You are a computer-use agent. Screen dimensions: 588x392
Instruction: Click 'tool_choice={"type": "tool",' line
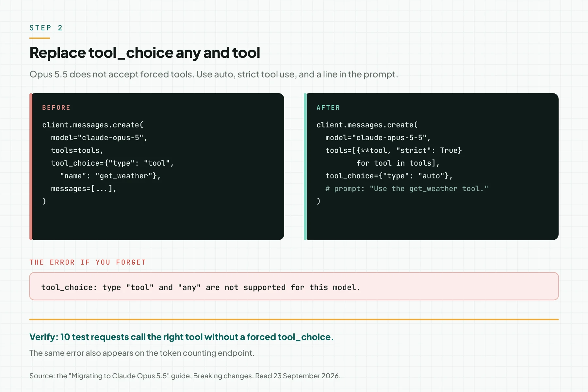tap(112, 163)
